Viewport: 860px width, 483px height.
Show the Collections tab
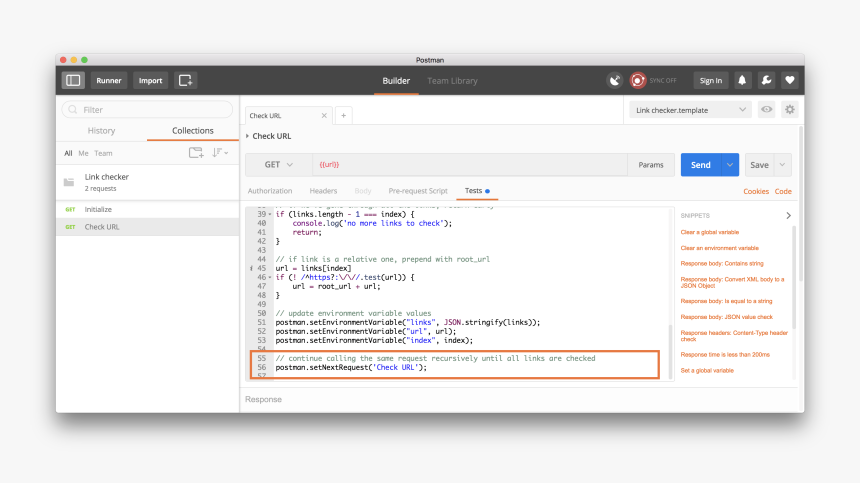[x=193, y=130]
